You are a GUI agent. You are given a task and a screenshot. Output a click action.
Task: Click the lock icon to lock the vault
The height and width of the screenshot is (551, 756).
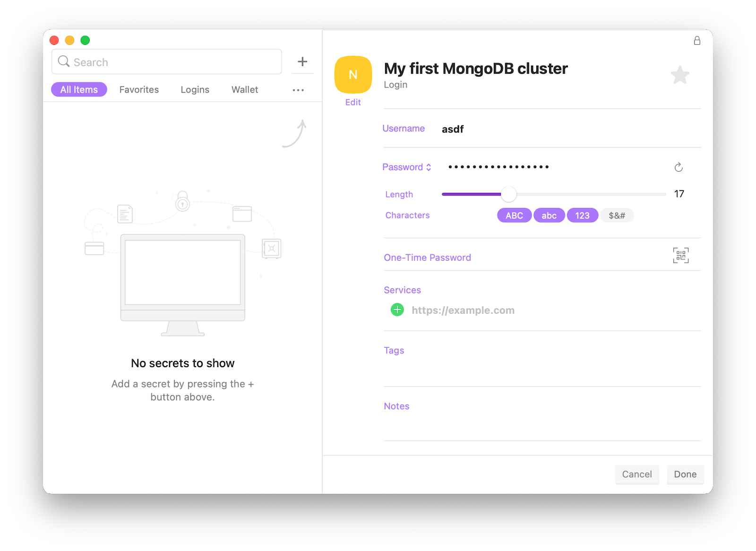696,41
